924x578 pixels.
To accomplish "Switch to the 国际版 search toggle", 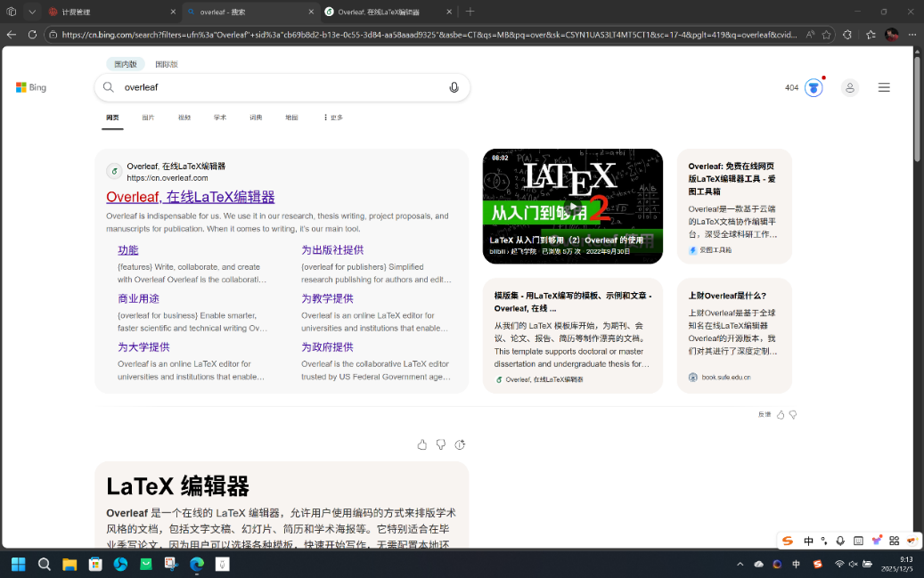I will coord(166,64).
